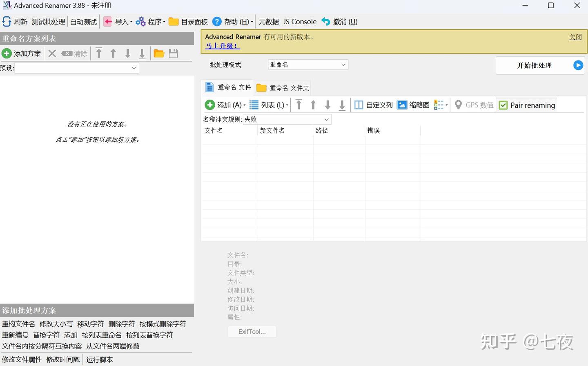
Task: Click the GPS 数值 button
Action: point(474,105)
